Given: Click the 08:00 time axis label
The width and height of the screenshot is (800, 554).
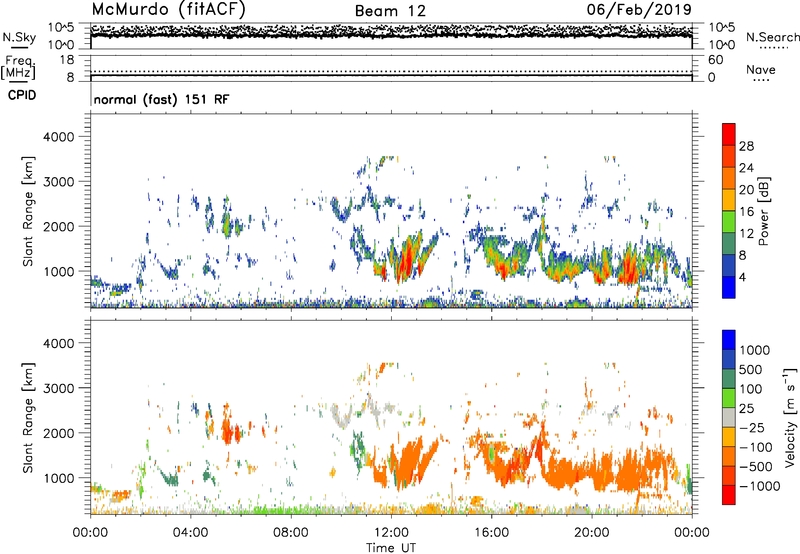Looking at the screenshot, I should tap(290, 533).
